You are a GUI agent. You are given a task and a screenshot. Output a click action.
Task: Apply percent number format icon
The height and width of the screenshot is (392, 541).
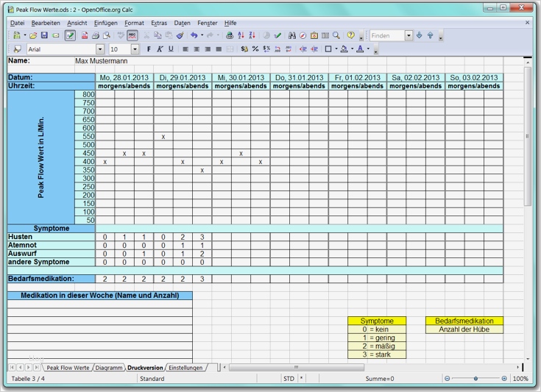[255, 49]
